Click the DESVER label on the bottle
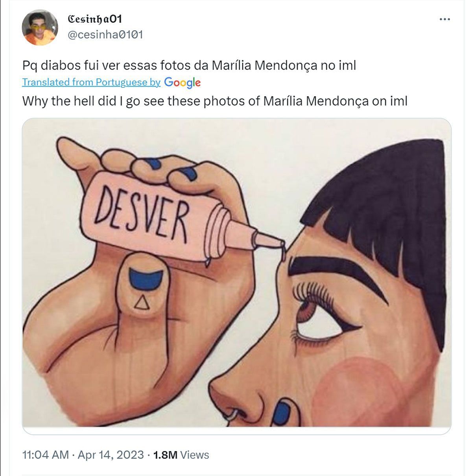The width and height of the screenshot is (472, 476). pos(142,213)
